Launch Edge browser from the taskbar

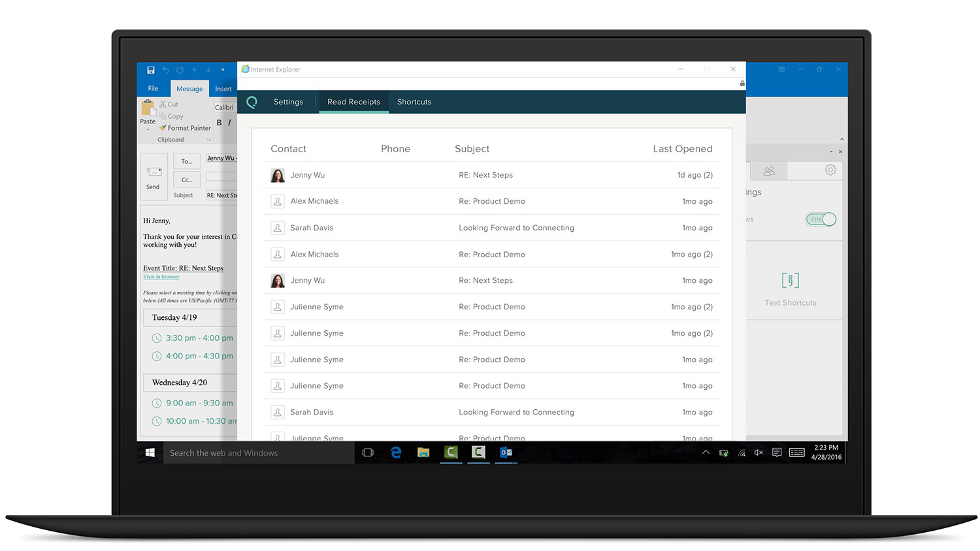[x=396, y=452]
